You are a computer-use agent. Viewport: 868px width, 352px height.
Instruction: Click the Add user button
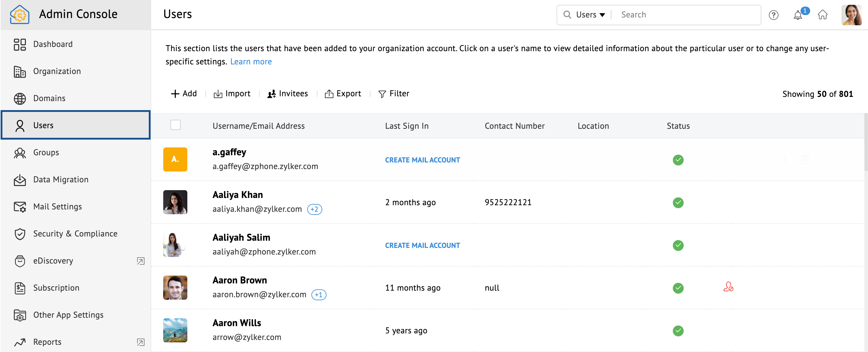[x=184, y=94]
